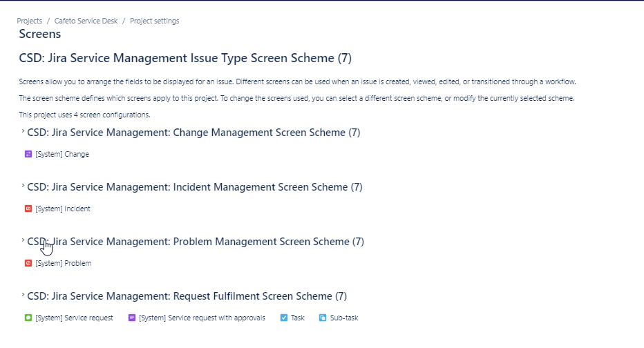Expand Request Fulfilment Screen Scheme chevron
Viewport: 644px width, 348px height.
23,295
